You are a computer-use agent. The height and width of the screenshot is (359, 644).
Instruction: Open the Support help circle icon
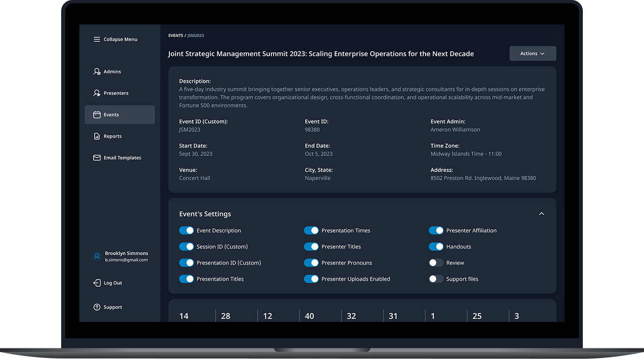coord(97,307)
